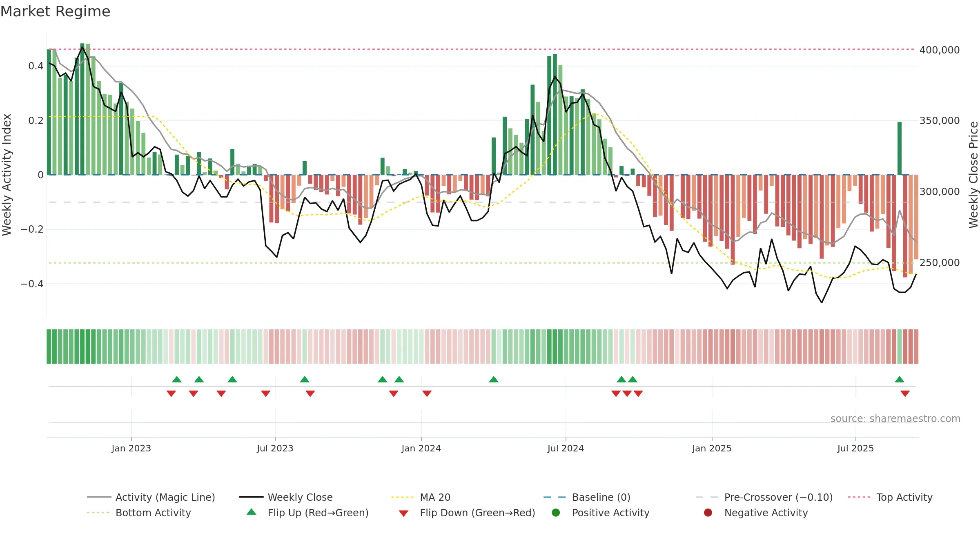Image resolution: width=980 pixels, height=551 pixels.
Task: Click the green Flip Up triangle in the legend
Action: click(x=252, y=512)
